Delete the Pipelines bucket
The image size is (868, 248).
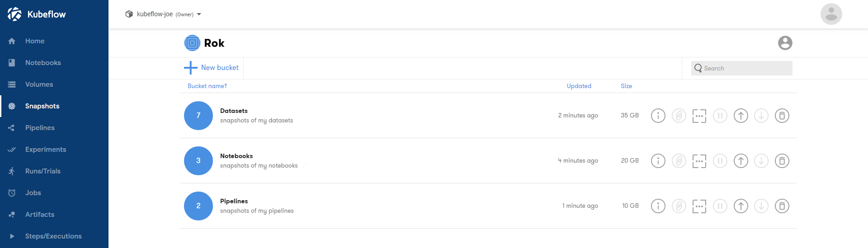tap(782, 206)
